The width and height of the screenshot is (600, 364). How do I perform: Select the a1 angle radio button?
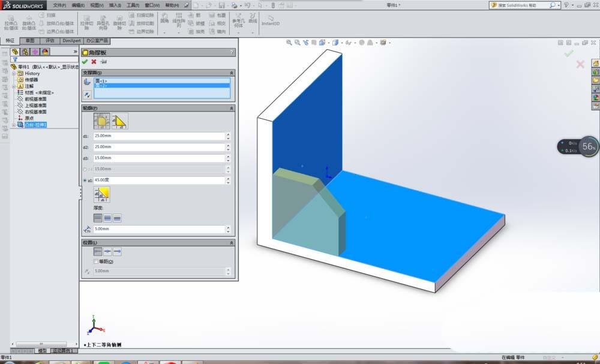[84, 180]
